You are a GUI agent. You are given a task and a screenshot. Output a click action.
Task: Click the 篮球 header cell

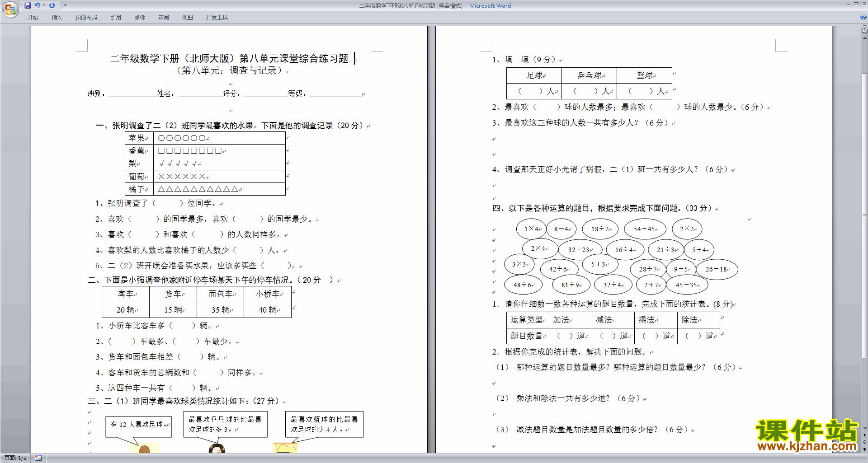pyautogui.click(x=644, y=75)
